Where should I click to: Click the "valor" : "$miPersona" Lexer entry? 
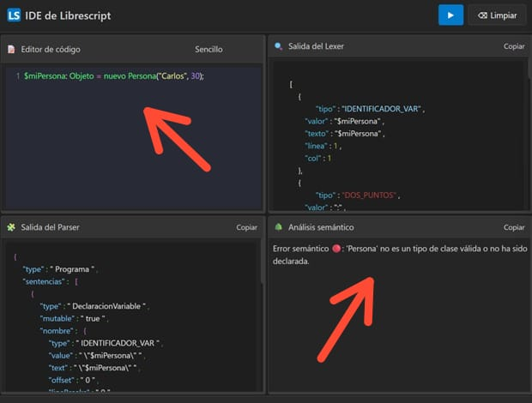tap(344, 122)
